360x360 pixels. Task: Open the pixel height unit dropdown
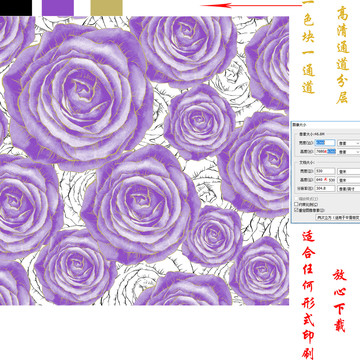[349, 152]
